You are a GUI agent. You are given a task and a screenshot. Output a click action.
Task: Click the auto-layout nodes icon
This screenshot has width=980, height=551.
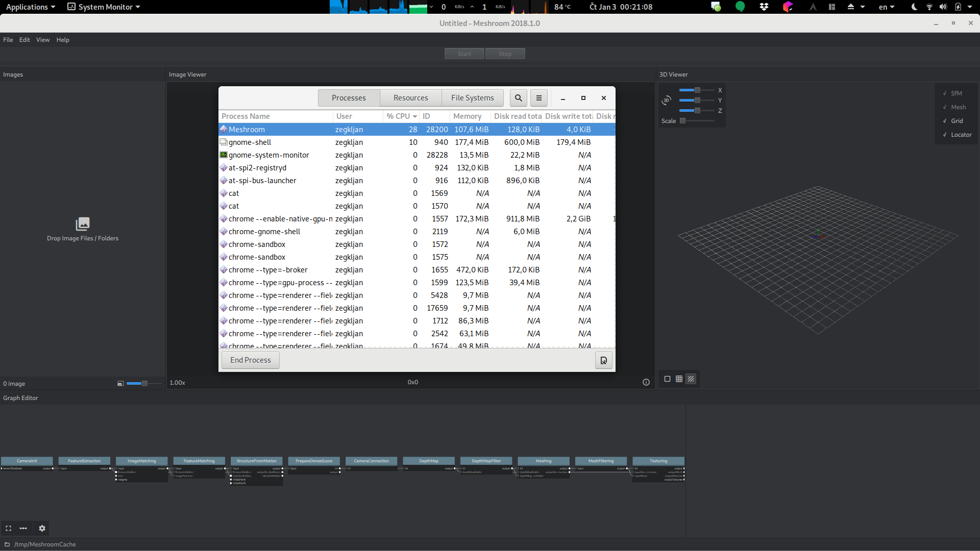23,529
